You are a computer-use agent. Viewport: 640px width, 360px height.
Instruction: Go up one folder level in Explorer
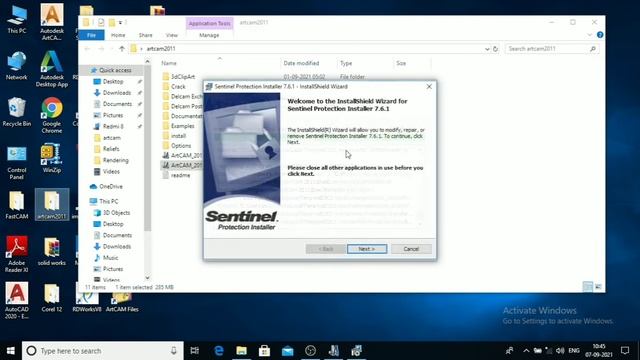[122, 49]
